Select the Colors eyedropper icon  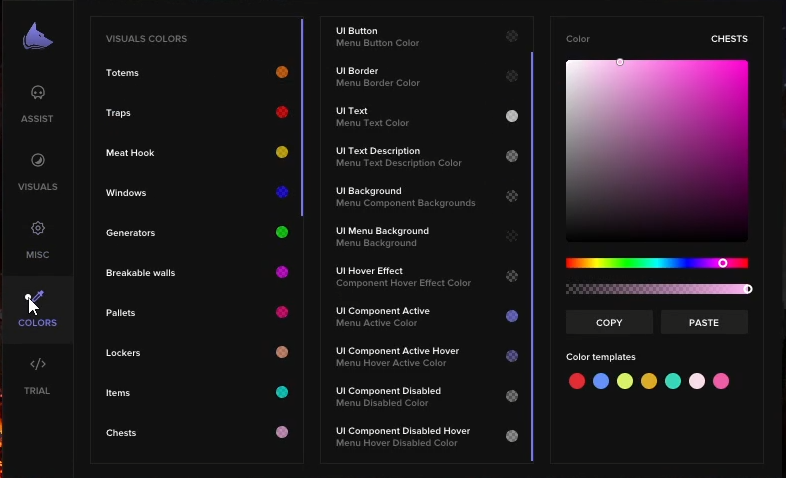click(38, 297)
